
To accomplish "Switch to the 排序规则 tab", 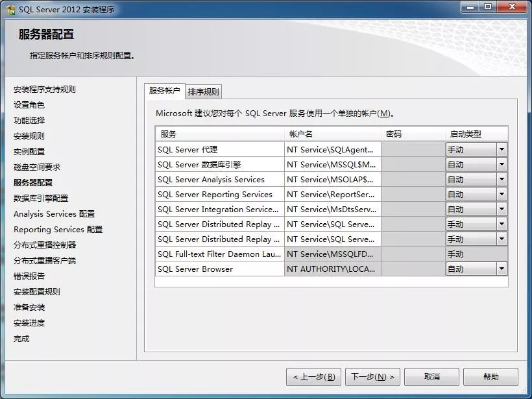I will pyautogui.click(x=203, y=91).
